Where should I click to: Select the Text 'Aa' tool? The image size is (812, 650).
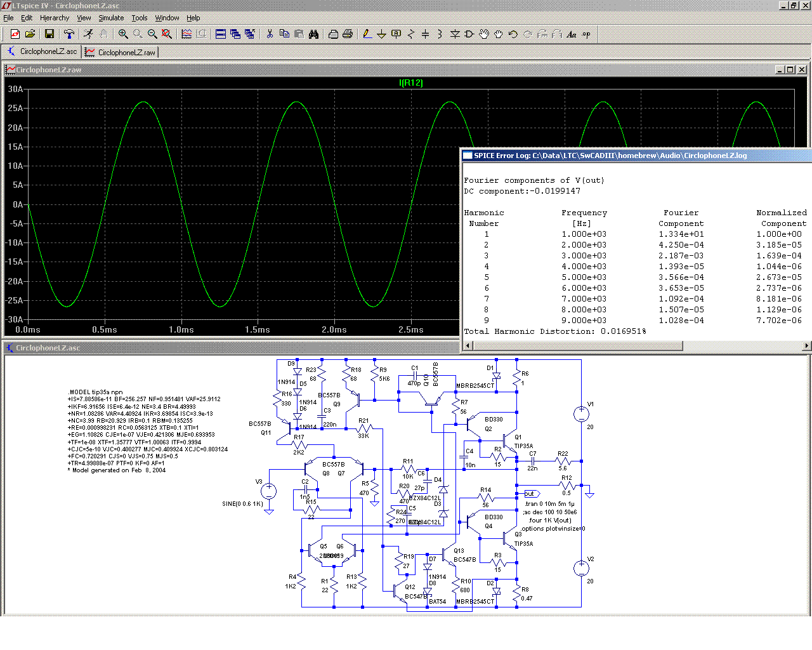click(x=572, y=34)
